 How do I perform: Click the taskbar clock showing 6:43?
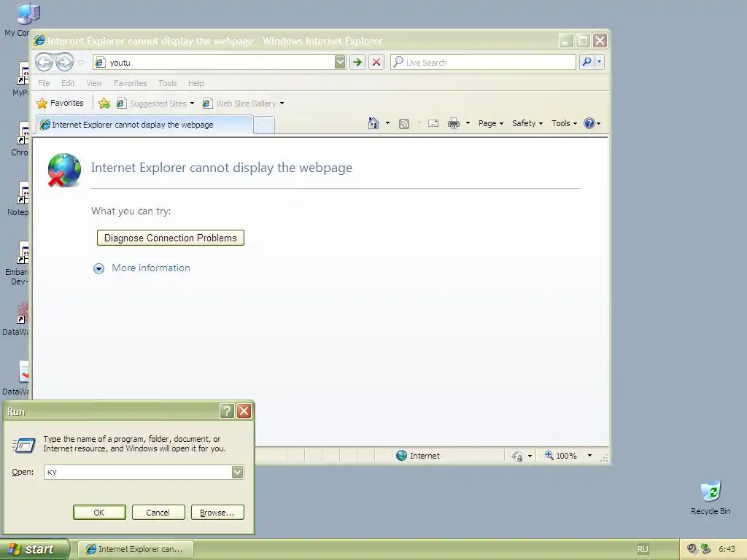click(x=727, y=549)
